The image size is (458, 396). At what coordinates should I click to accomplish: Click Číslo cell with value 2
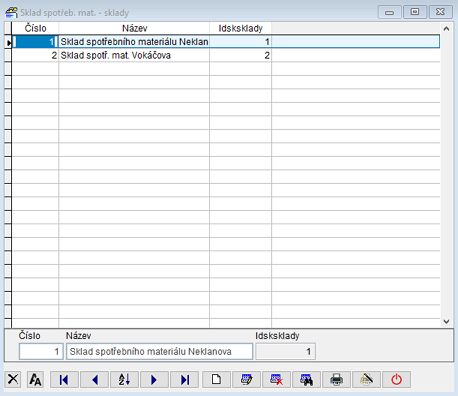(35, 55)
